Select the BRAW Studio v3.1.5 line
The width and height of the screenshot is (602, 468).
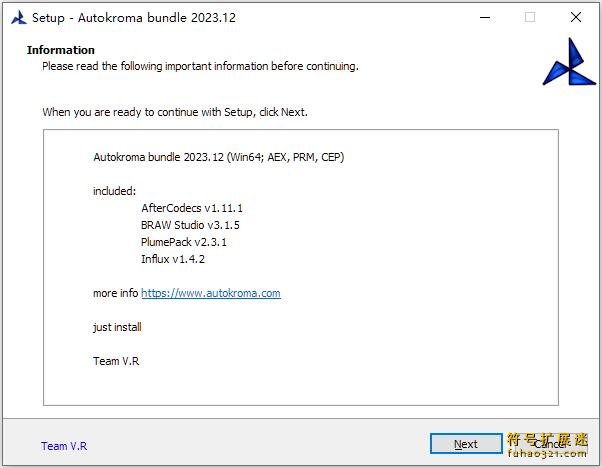tap(190, 225)
